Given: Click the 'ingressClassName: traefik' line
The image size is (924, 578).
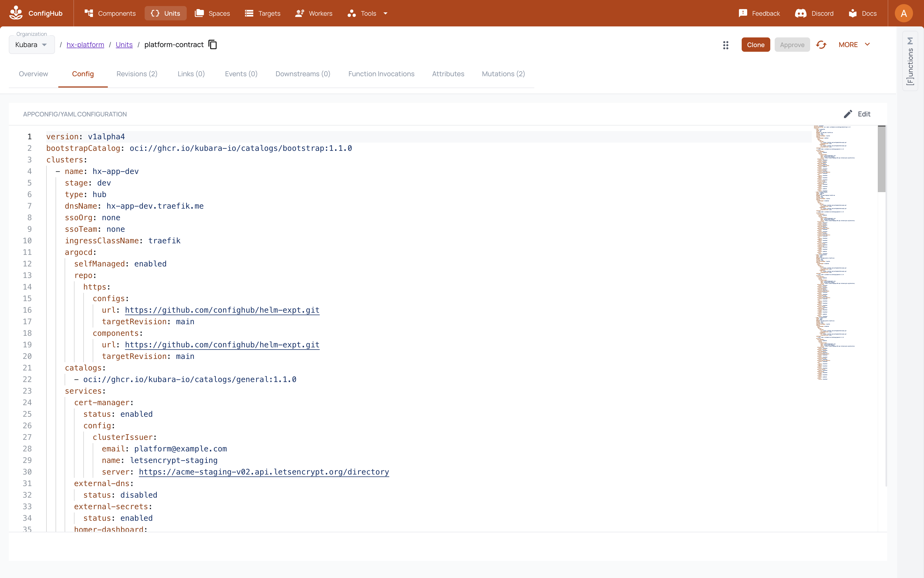Looking at the screenshot, I should 123,241.
